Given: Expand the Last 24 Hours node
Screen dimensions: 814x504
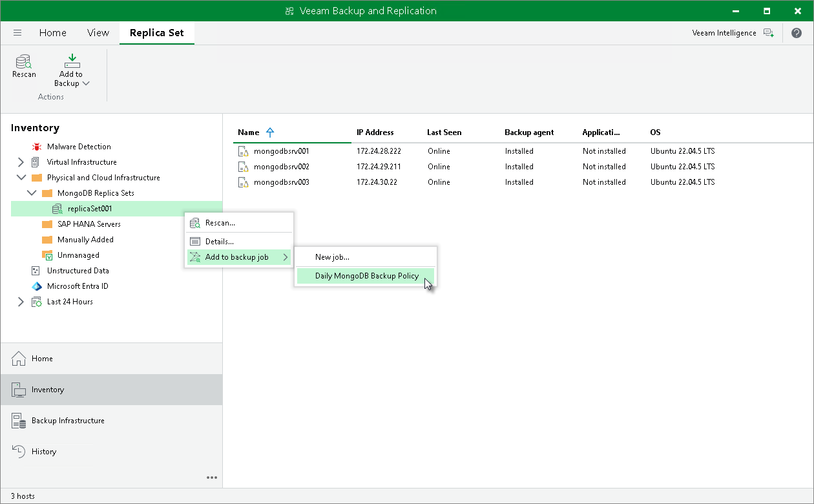Looking at the screenshot, I should coord(21,302).
